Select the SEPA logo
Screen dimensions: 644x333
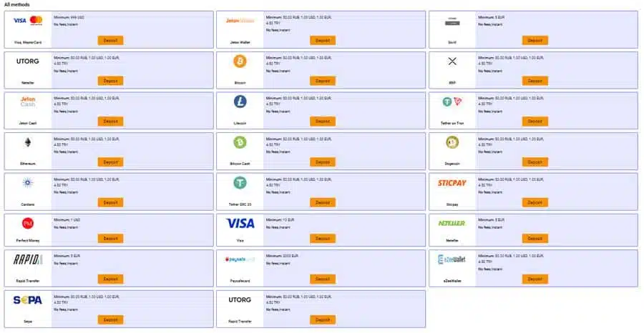pyautogui.click(x=27, y=300)
